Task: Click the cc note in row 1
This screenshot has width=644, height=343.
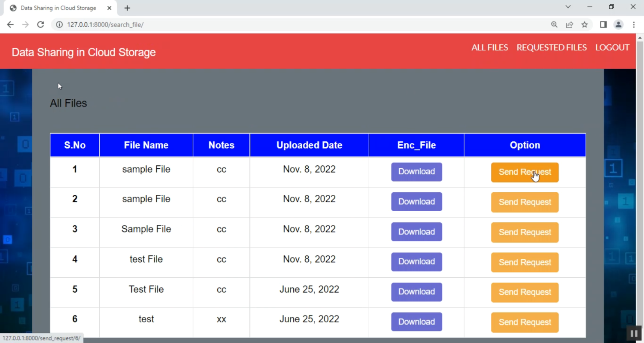Action: (x=221, y=170)
